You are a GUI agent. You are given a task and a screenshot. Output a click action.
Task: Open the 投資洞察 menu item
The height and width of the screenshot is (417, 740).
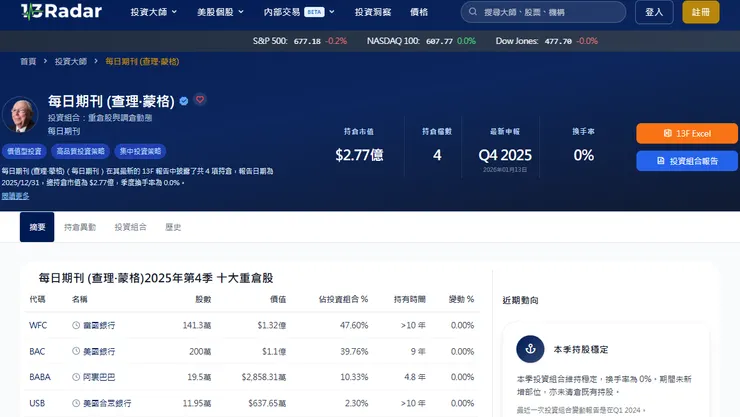point(373,12)
